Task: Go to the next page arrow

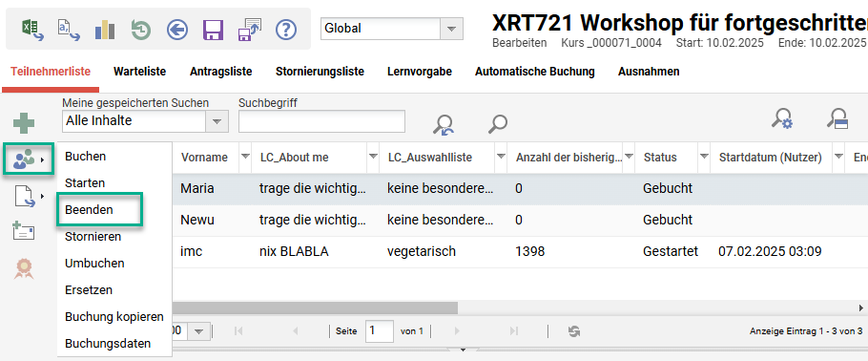Action: [x=457, y=331]
